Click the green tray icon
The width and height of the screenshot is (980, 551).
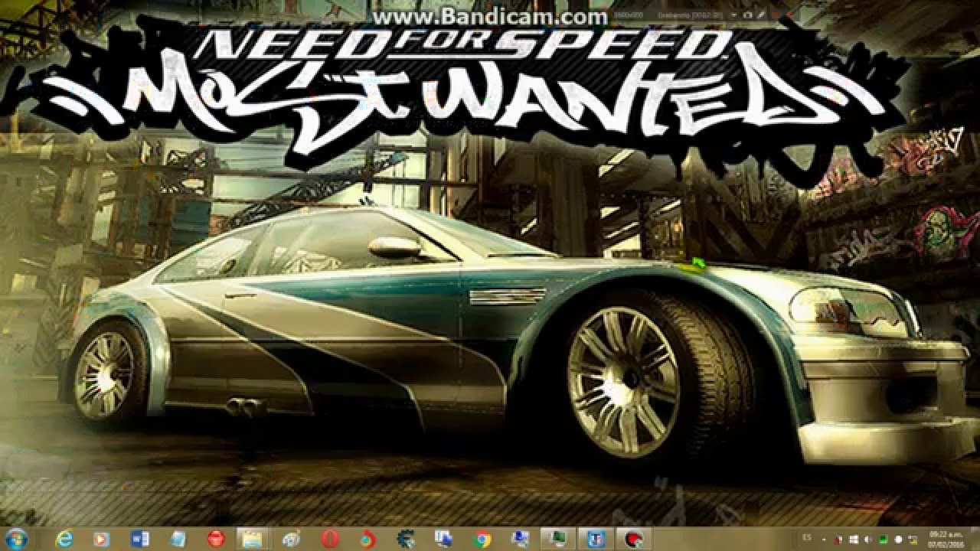884,540
